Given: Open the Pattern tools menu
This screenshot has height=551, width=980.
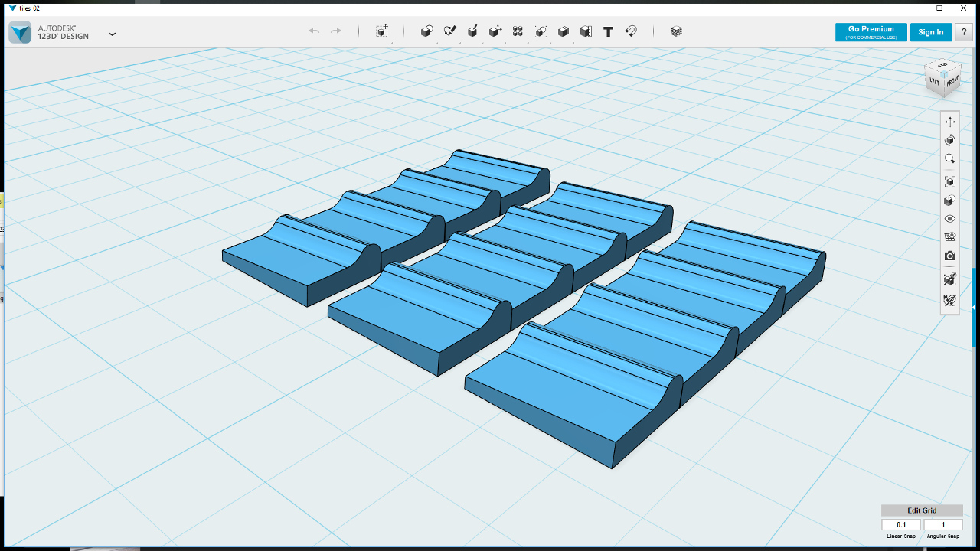Looking at the screenshot, I should coord(518,31).
